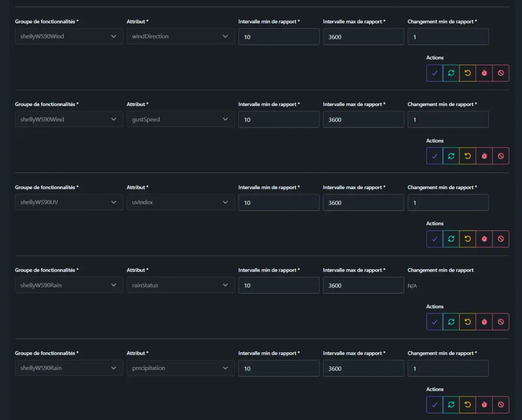Click the red stopwatch icon for gustSpeed
Image resolution: width=522 pixels, height=420 pixels.
[x=484, y=156]
